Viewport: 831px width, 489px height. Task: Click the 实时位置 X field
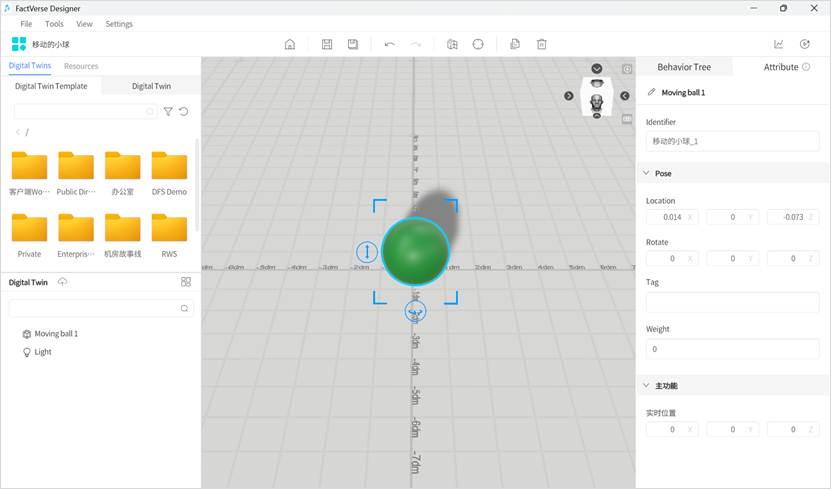click(x=672, y=430)
